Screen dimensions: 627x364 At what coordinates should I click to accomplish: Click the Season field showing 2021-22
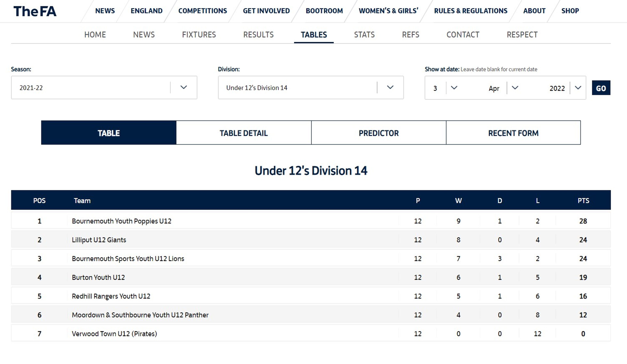(x=104, y=88)
